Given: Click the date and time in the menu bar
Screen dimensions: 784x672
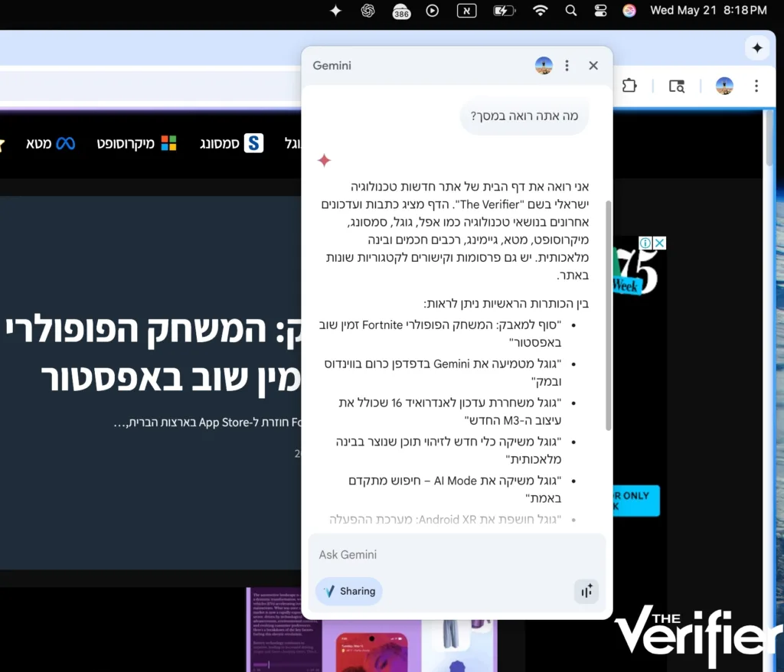Looking at the screenshot, I should pos(708,11).
